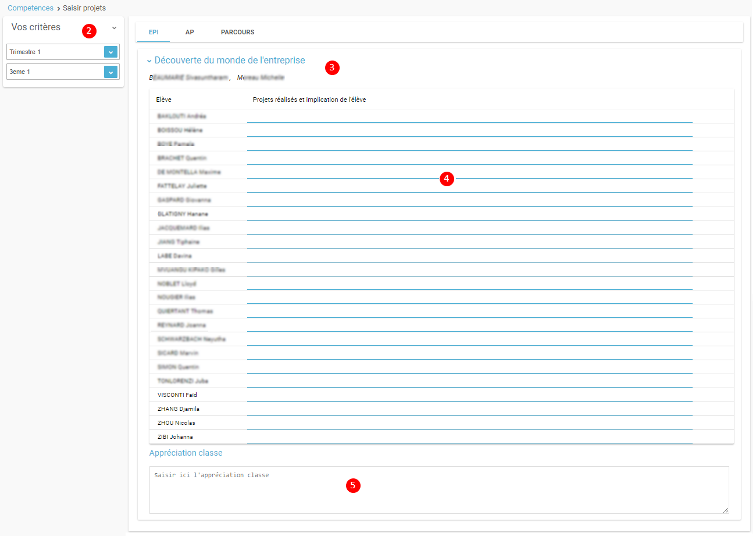The image size is (756, 536).
Task: Click project field for NOBLET Lloyd
Action: point(469,283)
